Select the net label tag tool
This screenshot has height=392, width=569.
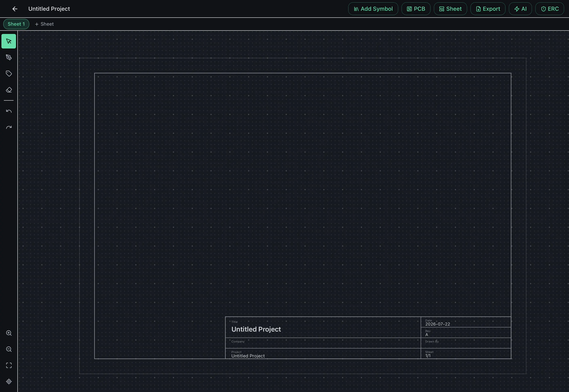(9, 74)
